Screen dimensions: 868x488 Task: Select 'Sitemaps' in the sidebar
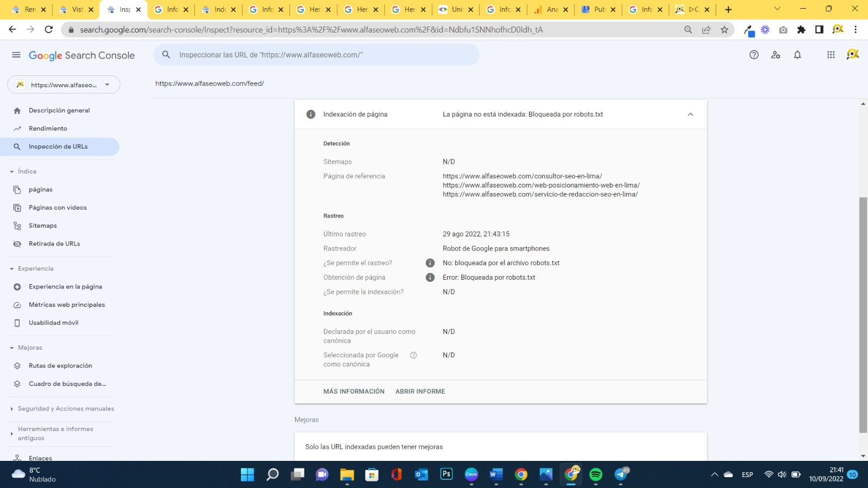tap(42, 226)
